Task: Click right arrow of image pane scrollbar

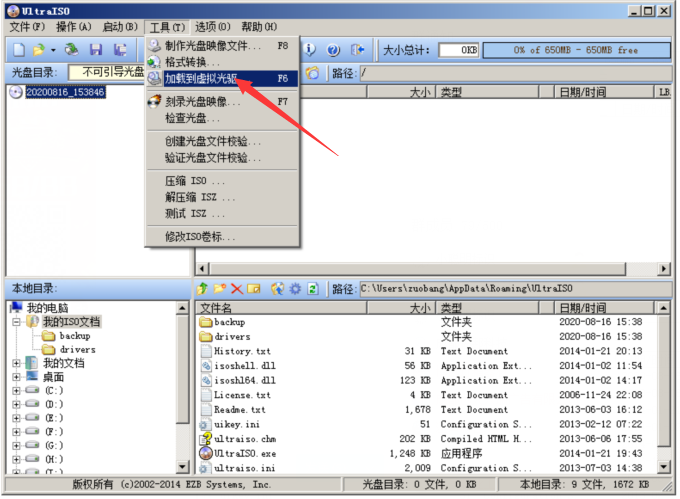Action: (663, 269)
